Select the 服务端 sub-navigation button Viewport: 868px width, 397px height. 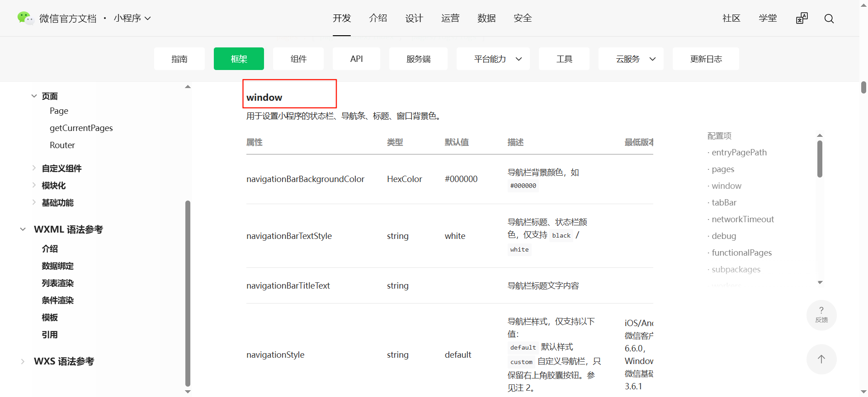click(x=418, y=59)
